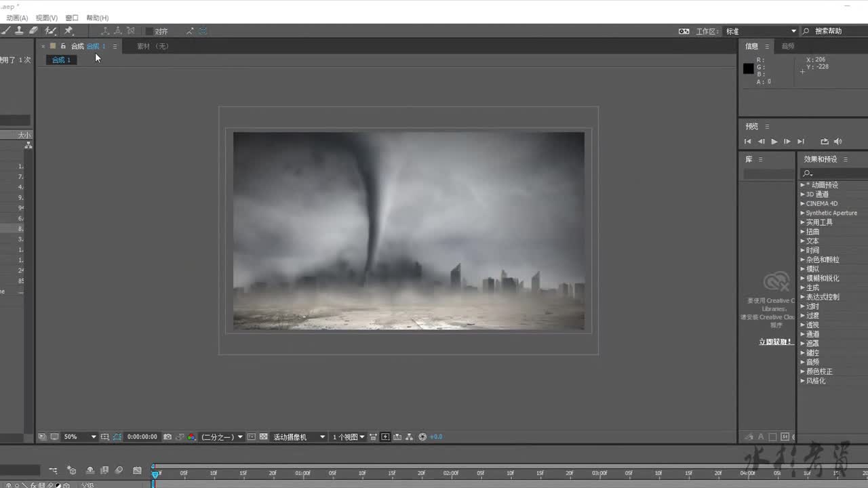868x488 pixels.
Task: Switch to the 音频 panel tab
Action: pos(787,46)
